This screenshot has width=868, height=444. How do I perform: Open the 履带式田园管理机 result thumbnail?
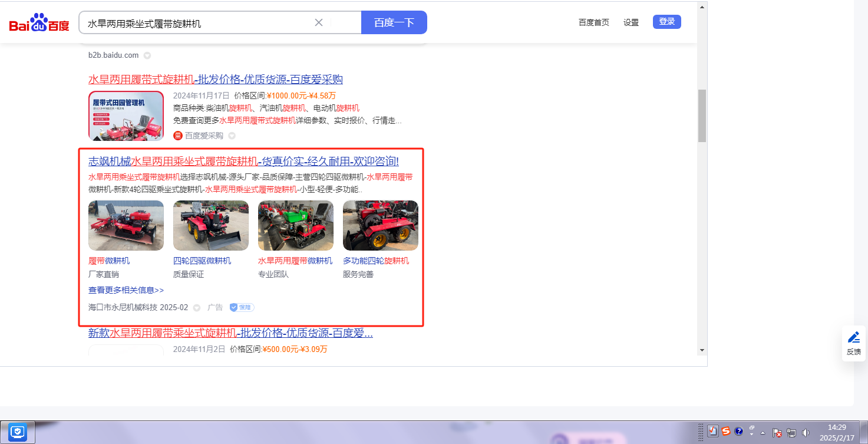click(126, 116)
